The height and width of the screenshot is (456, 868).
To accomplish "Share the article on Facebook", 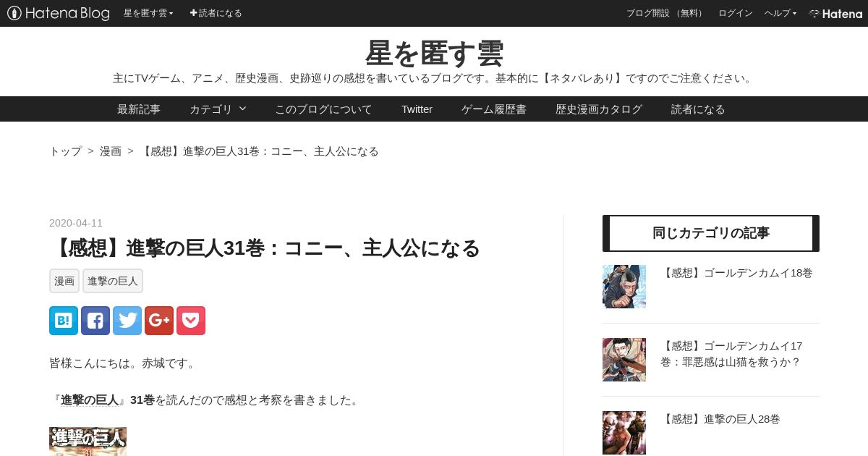I will [95, 321].
